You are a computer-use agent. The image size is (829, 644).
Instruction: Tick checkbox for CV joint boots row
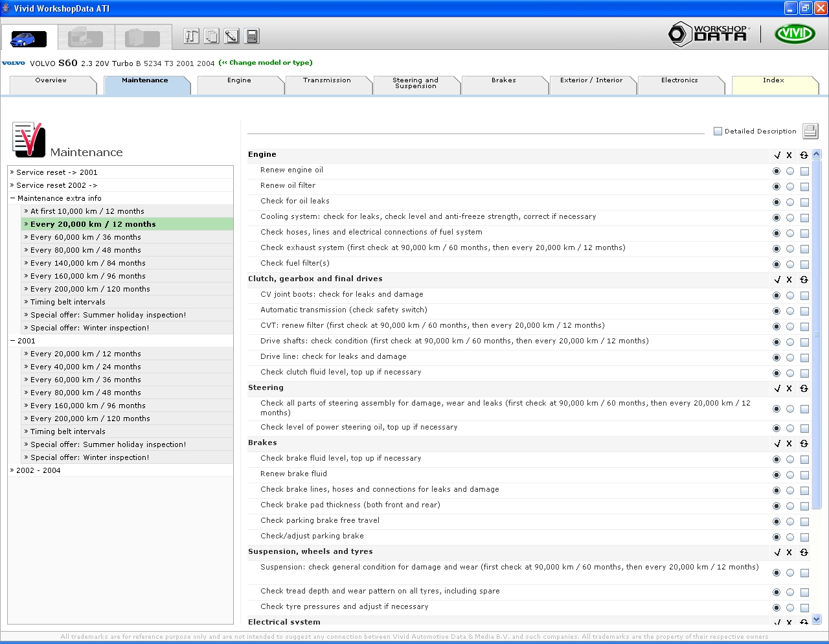click(x=804, y=295)
